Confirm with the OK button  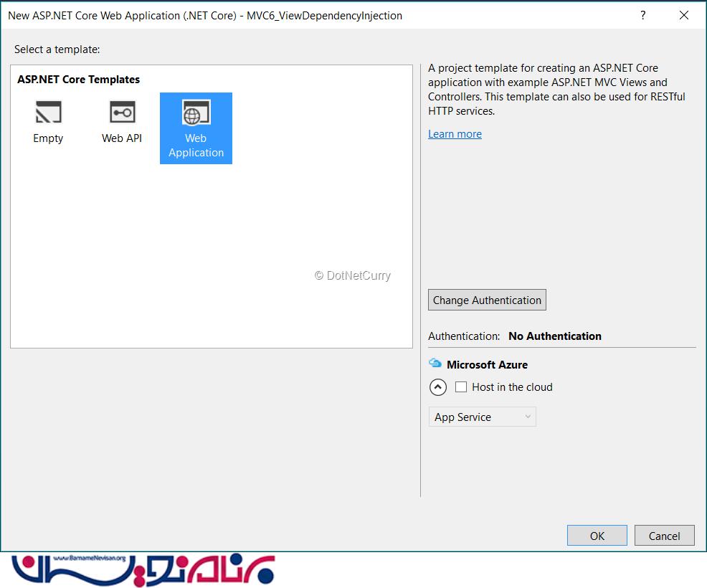click(597, 536)
